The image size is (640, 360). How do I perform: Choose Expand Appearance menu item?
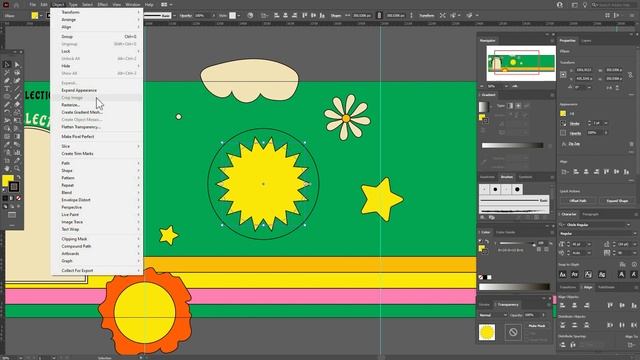point(96,90)
